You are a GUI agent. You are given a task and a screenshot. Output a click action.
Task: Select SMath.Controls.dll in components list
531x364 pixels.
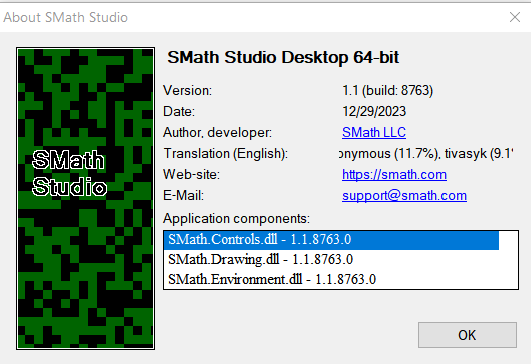pyautogui.click(x=331, y=240)
